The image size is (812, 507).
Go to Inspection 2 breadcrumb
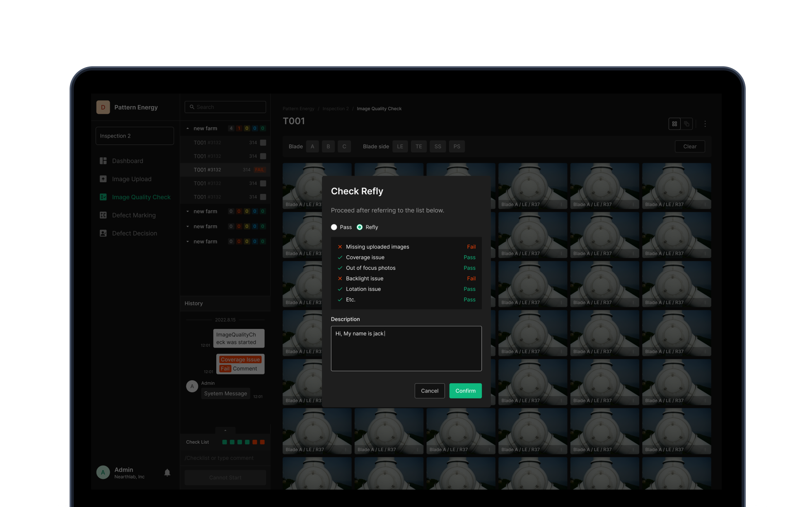336,109
